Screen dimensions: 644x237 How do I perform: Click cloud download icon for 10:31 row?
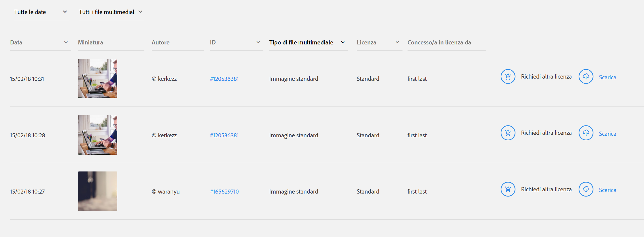pyautogui.click(x=586, y=77)
